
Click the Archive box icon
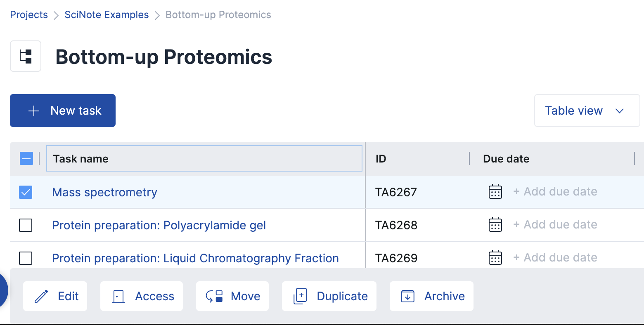click(408, 296)
